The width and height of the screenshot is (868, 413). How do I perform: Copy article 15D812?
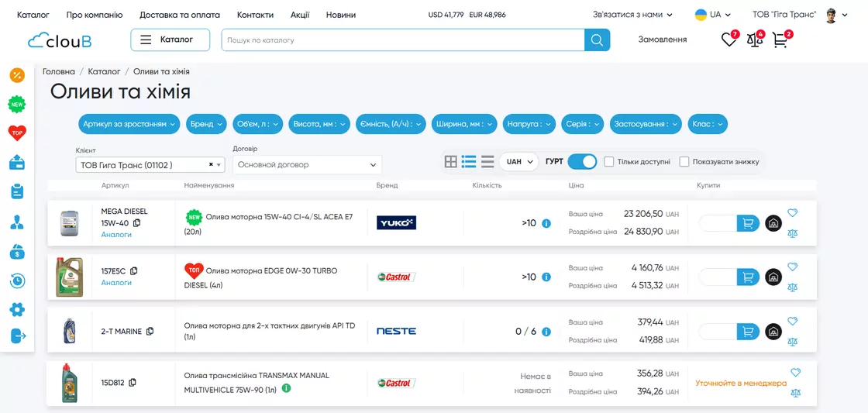133,383
